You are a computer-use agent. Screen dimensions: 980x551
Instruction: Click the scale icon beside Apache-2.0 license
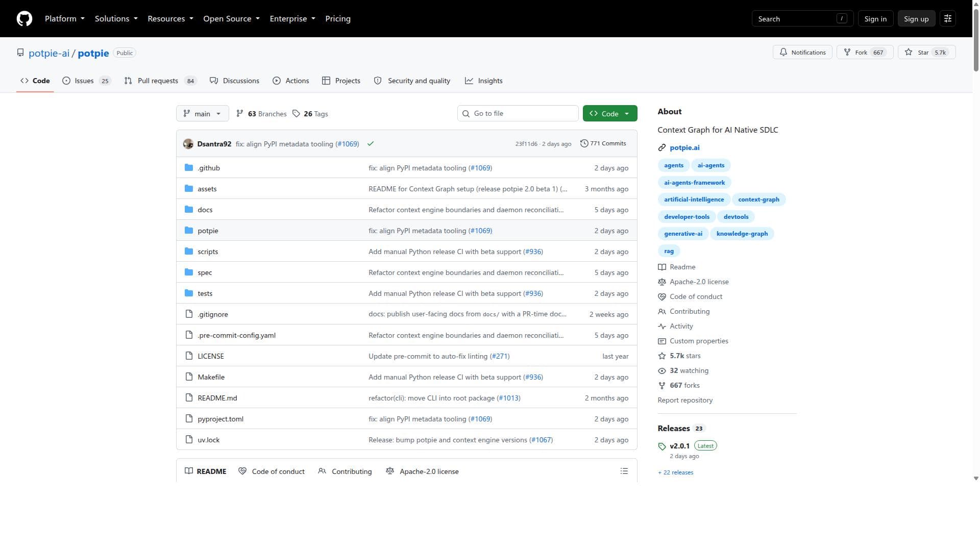pyautogui.click(x=662, y=282)
